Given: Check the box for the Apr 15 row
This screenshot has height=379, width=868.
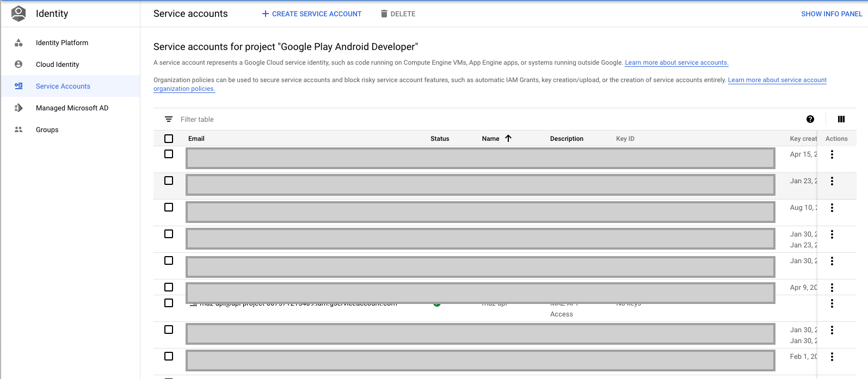Looking at the screenshot, I should pyautogui.click(x=169, y=154).
